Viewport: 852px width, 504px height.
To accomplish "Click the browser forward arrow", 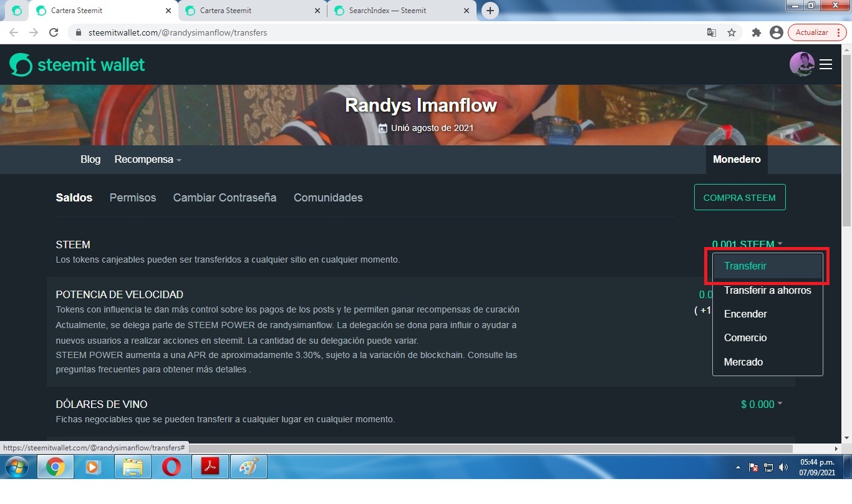I will (34, 32).
